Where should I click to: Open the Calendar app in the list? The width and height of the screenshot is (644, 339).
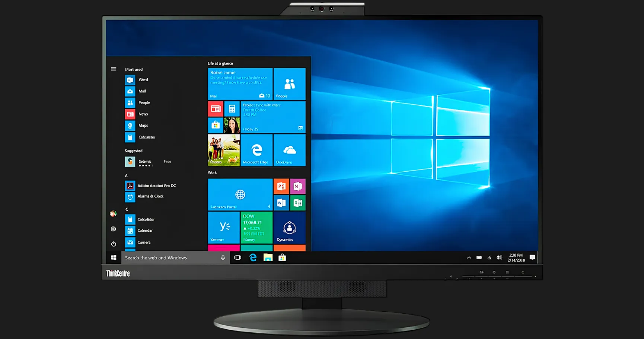pos(139,231)
